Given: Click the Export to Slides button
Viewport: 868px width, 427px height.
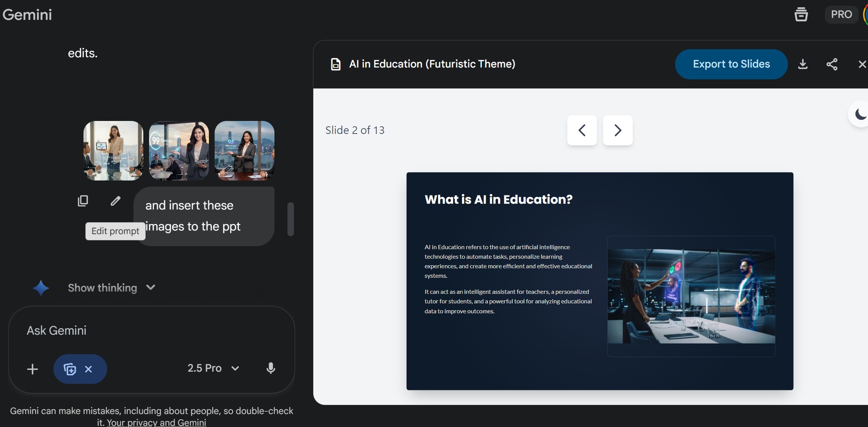Looking at the screenshot, I should tap(731, 64).
